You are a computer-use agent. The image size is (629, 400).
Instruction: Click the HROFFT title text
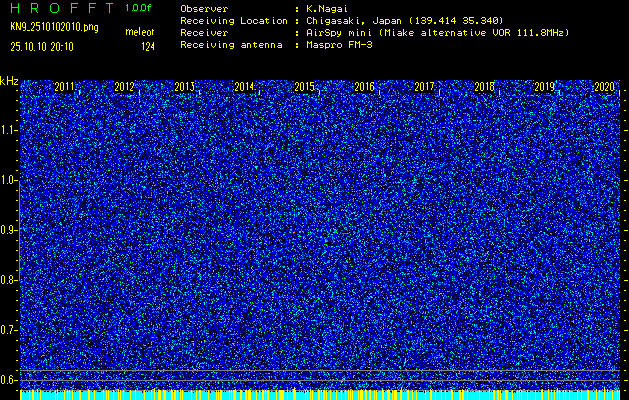point(60,8)
